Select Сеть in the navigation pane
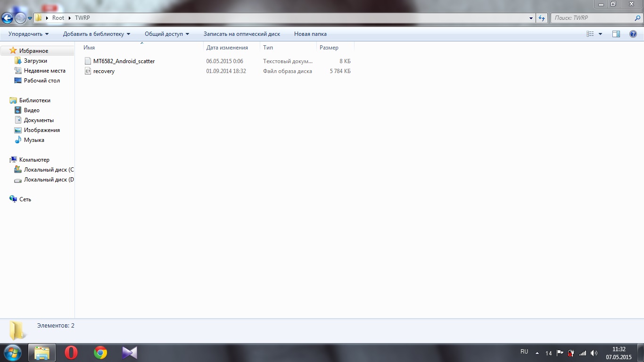The width and height of the screenshot is (644, 362). 25,199
